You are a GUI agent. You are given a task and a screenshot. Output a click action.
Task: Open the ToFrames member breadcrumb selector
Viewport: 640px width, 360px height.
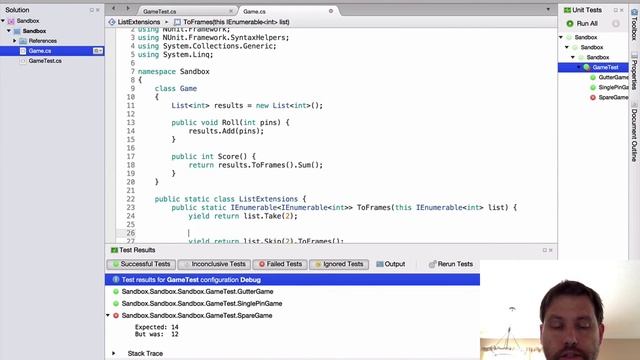tap(232, 22)
